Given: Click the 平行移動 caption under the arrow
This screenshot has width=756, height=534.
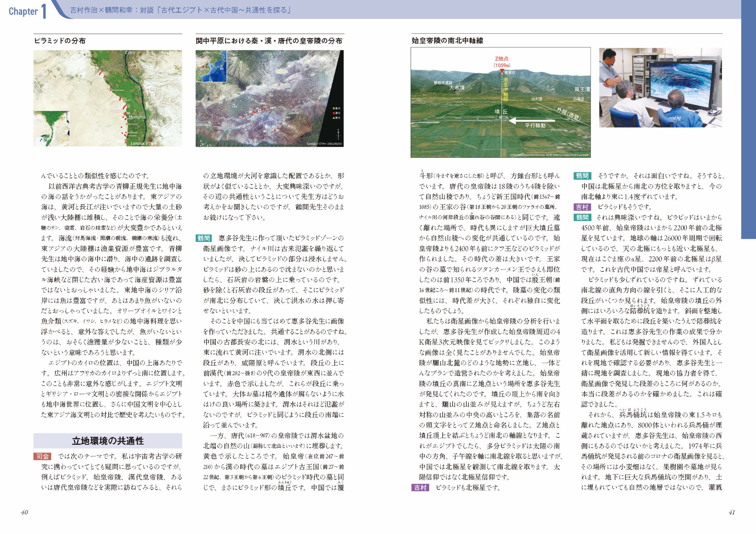Looking at the screenshot, I should click(535, 125).
